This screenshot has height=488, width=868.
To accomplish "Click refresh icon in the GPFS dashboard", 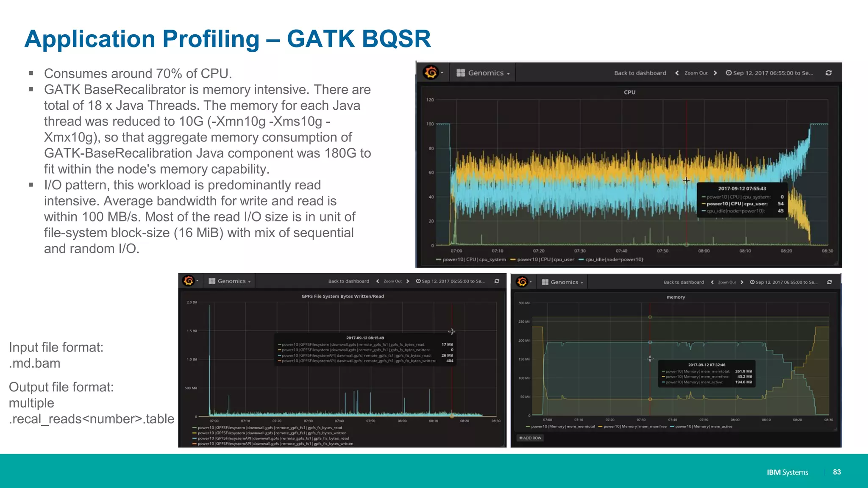I will 497,281.
